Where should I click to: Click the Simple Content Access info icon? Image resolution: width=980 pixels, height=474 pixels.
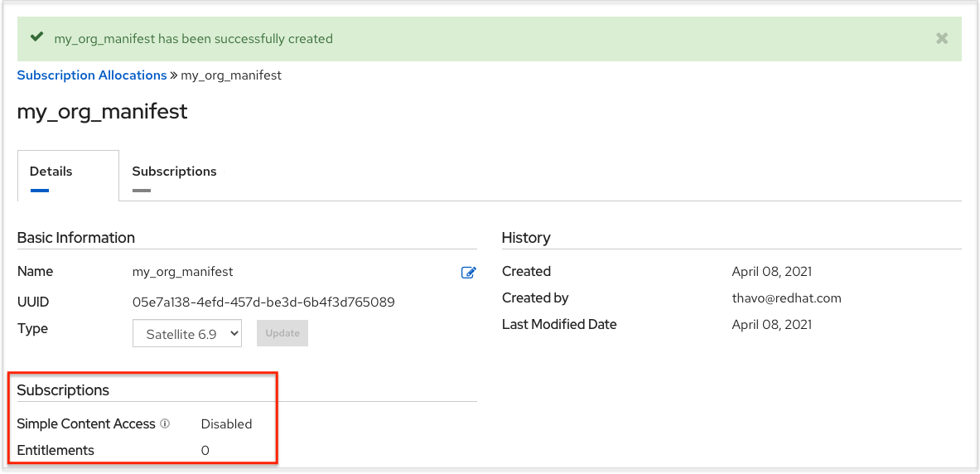165,423
